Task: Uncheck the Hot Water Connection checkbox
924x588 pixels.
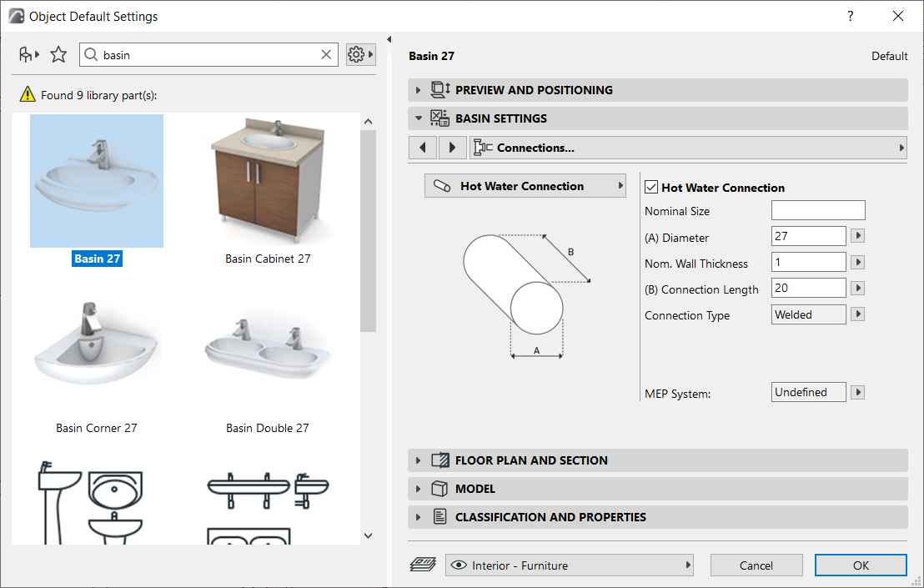Action: 651,187
